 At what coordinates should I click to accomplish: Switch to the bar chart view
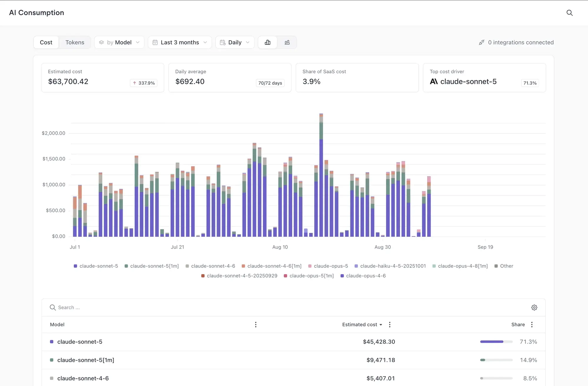pyautogui.click(x=268, y=42)
